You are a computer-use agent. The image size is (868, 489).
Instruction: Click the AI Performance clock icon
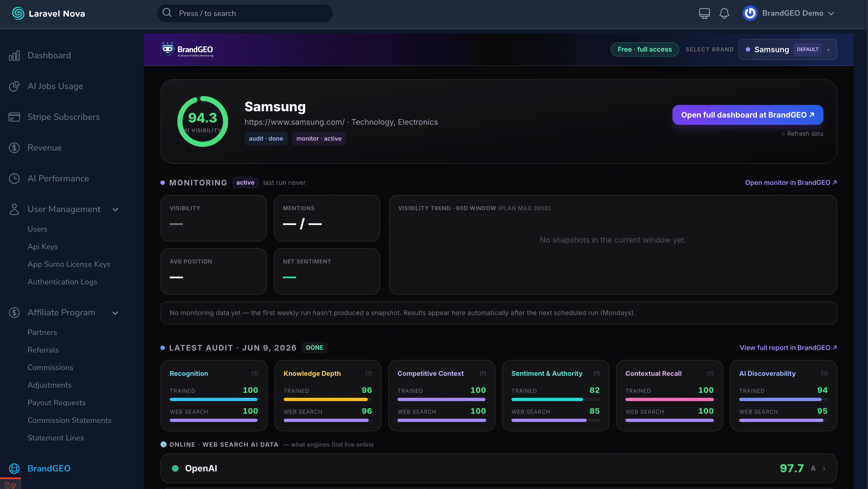[14, 178]
